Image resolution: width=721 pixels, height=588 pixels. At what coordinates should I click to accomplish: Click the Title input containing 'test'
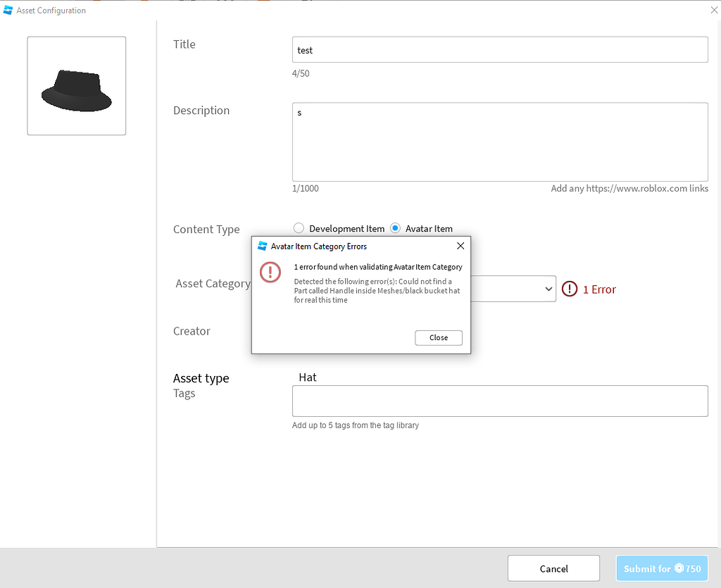click(x=500, y=49)
